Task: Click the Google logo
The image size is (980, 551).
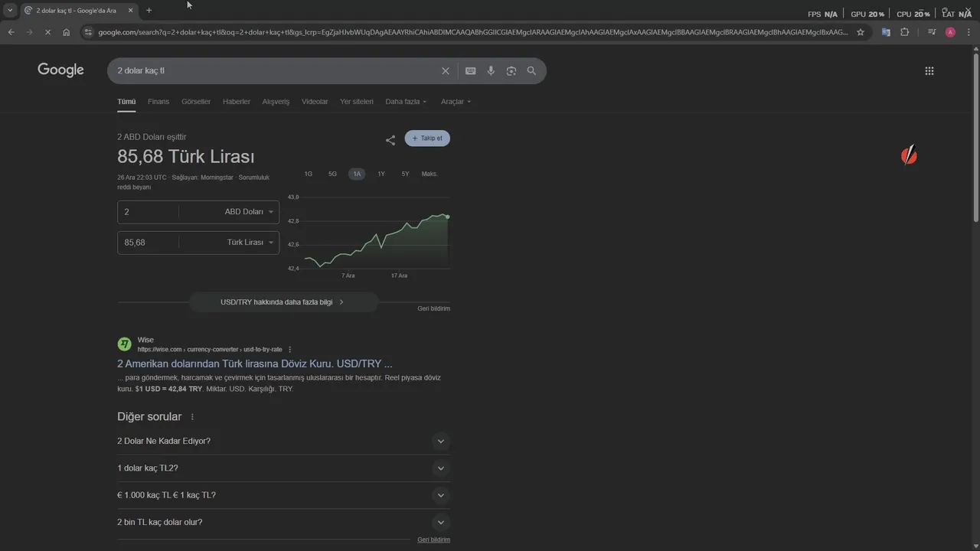Action: pos(60,70)
